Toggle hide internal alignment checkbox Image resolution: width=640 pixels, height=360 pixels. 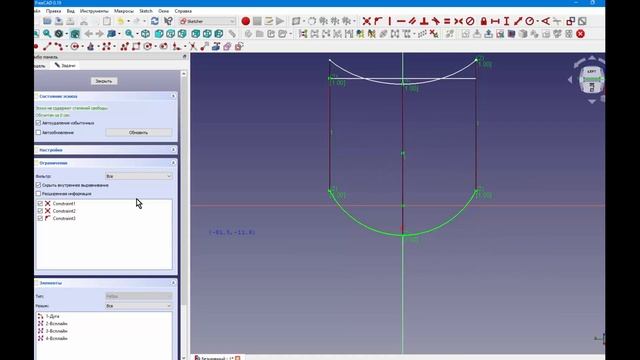pyautogui.click(x=38, y=185)
